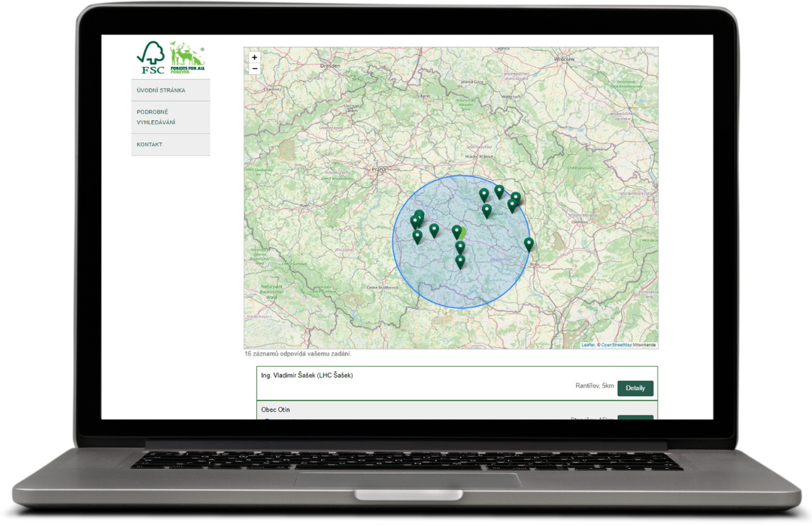Viewport: 812px width, 526px height.
Task: Select the light green center map marker
Action: [x=462, y=232]
